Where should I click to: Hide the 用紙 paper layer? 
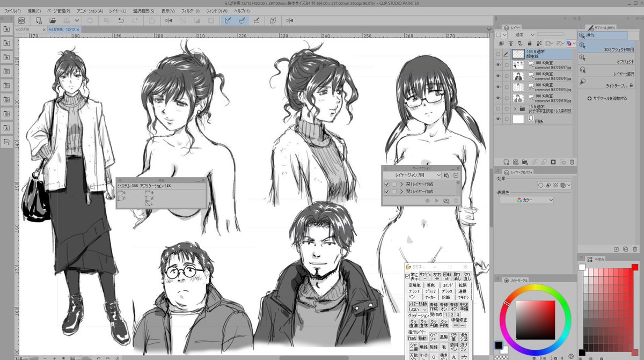pyautogui.click(x=499, y=120)
